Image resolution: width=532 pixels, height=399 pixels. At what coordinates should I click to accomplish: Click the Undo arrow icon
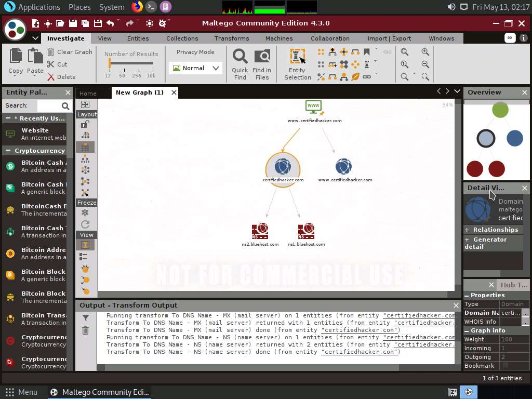coord(110,23)
